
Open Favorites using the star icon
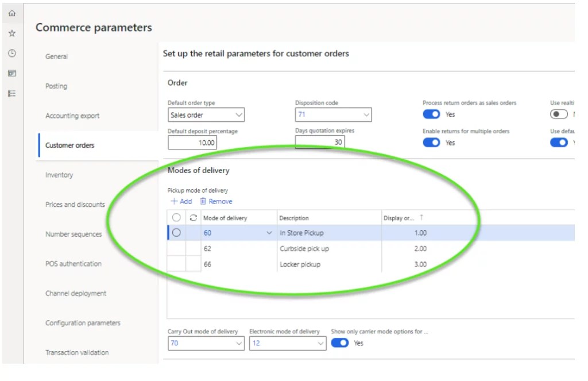(11, 33)
